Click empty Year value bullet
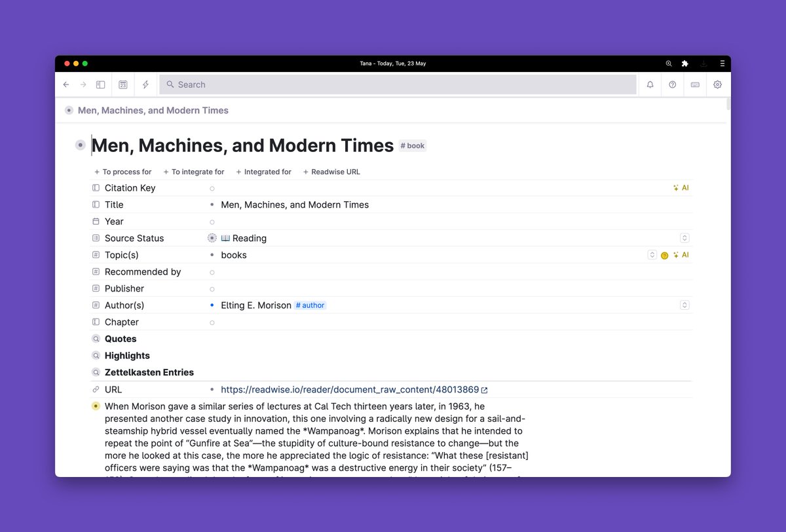 pyautogui.click(x=212, y=222)
